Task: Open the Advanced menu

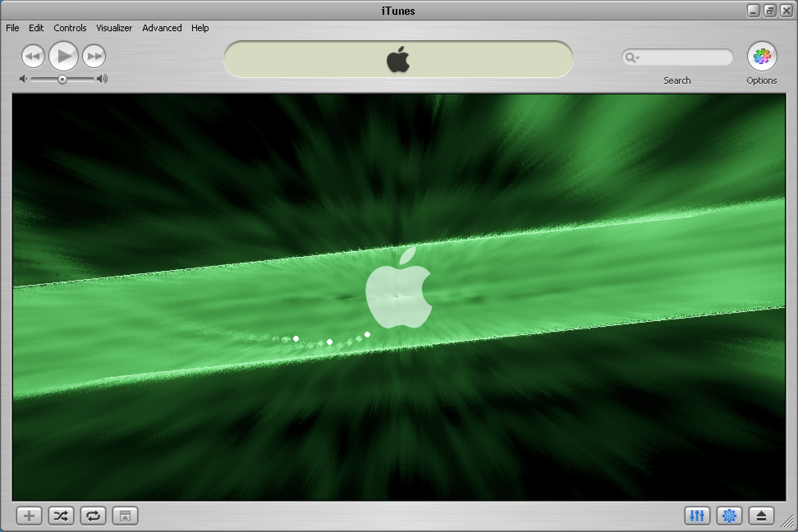Action: point(162,28)
